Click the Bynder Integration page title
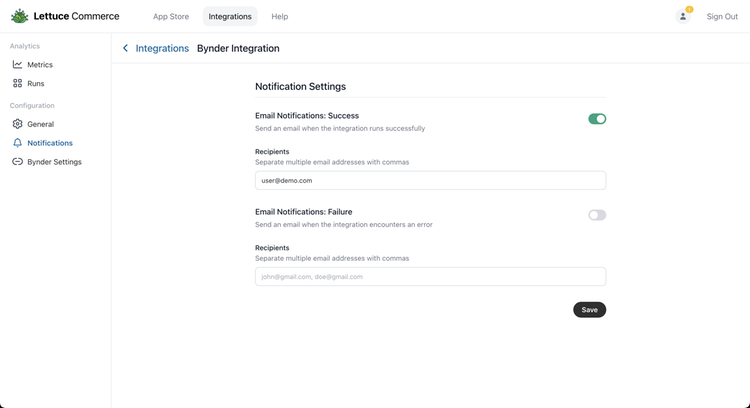Viewport: 750px width, 408px height. coord(238,48)
